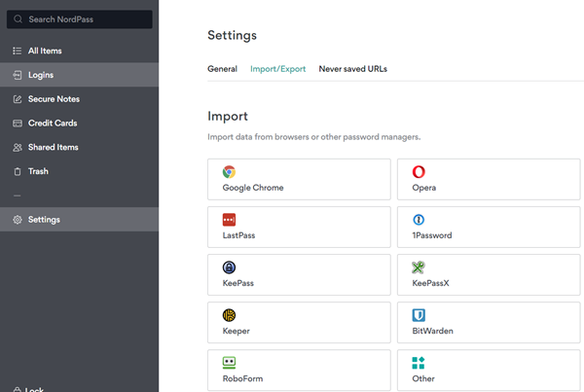Switch to Never saved URLs tab
The image size is (584, 392).
point(352,69)
